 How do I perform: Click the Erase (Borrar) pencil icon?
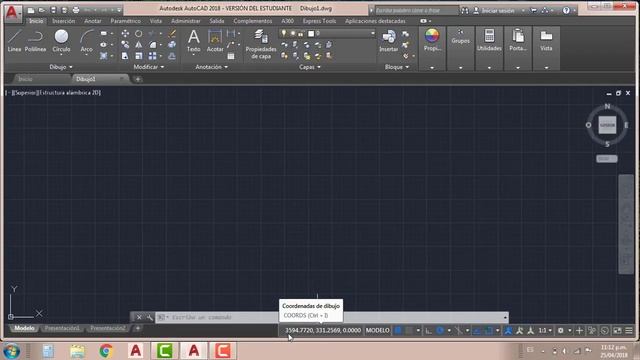pos(172,33)
